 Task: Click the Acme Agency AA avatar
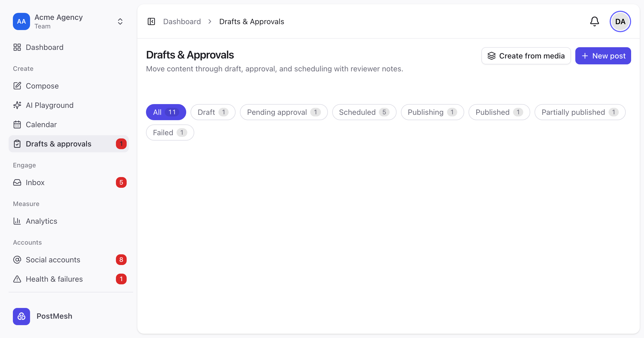tap(21, 21)
